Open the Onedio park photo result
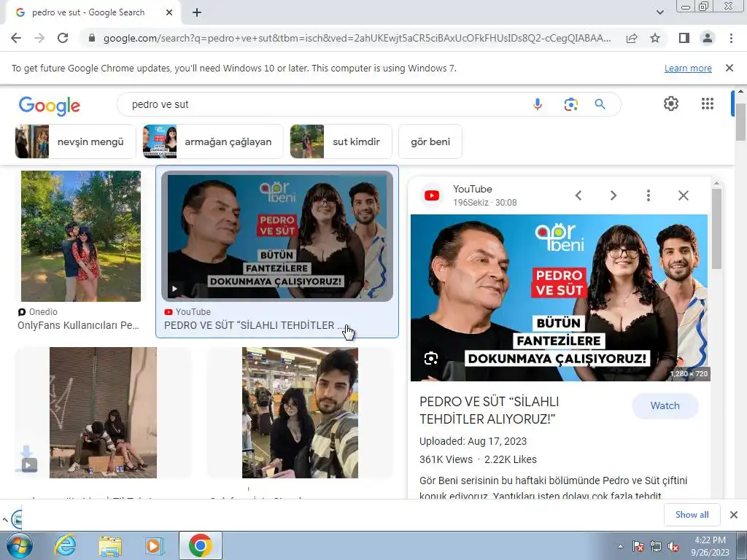747x560 pixels. pos(80,236)
